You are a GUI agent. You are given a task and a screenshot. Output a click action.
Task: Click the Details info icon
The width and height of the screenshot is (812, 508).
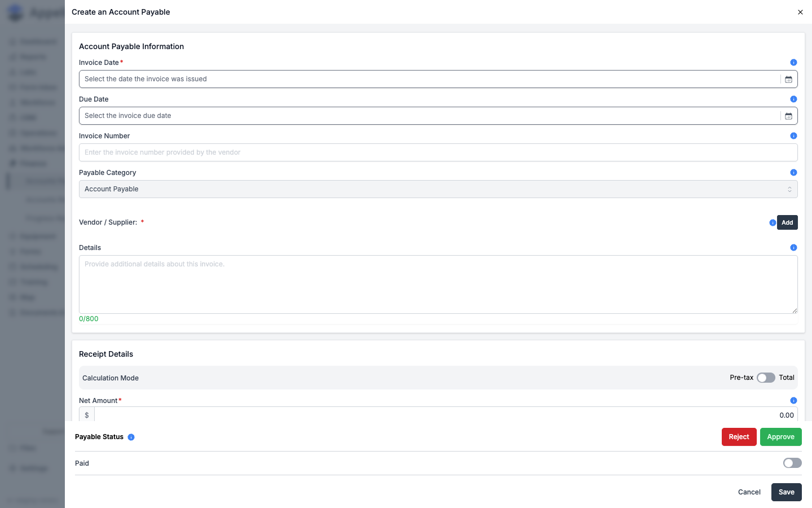pyautogui.click(x=793, y=248)
